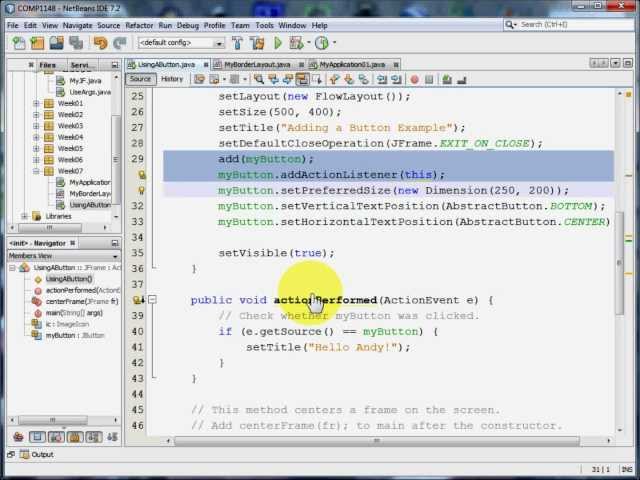Viewport: 640px width, 480px height.
Task: Select actionPerformed method in Navigator
Action: tap(82, 291)
